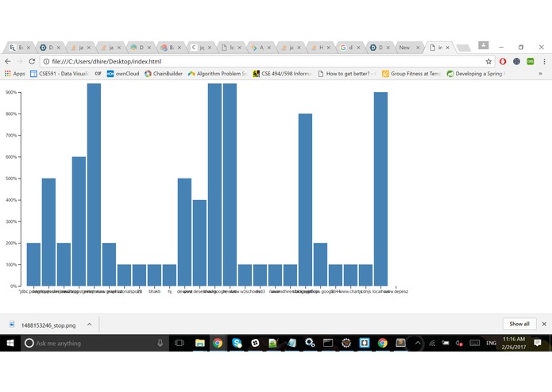Open the Apps bookmarks shortcut
Screen dimensions: 552x392
click(x=15, y=74)
